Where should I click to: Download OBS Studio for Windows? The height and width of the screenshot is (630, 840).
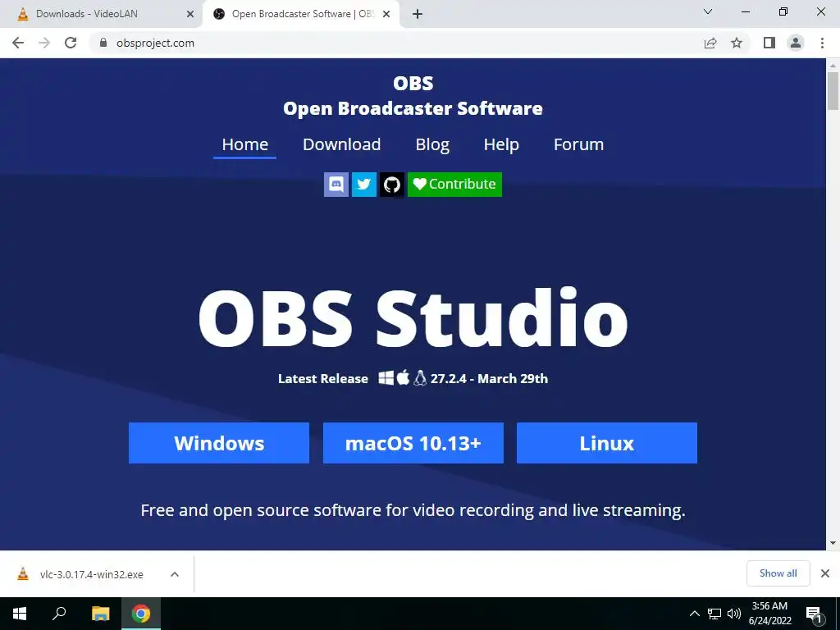(218, 443)
